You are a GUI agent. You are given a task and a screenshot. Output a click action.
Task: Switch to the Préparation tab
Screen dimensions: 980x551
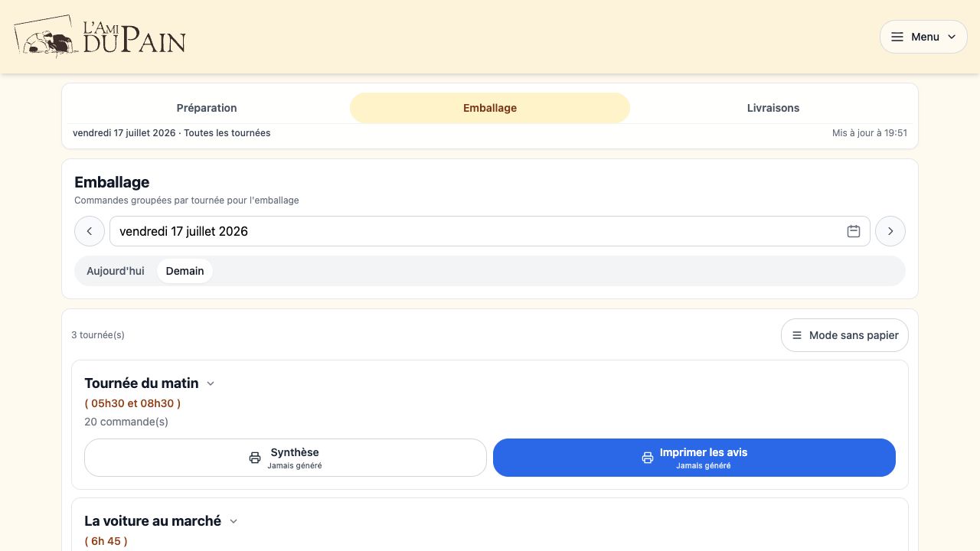point(207,108)
